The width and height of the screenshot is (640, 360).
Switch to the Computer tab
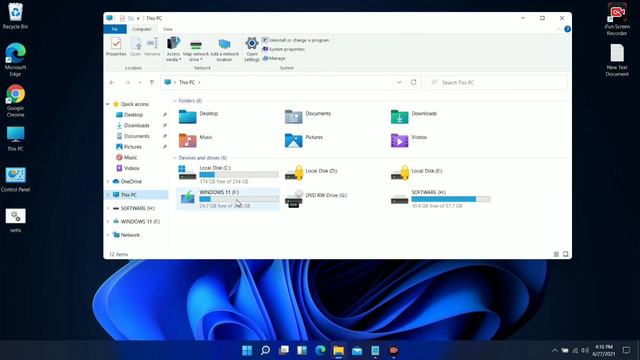click(142, 29)
